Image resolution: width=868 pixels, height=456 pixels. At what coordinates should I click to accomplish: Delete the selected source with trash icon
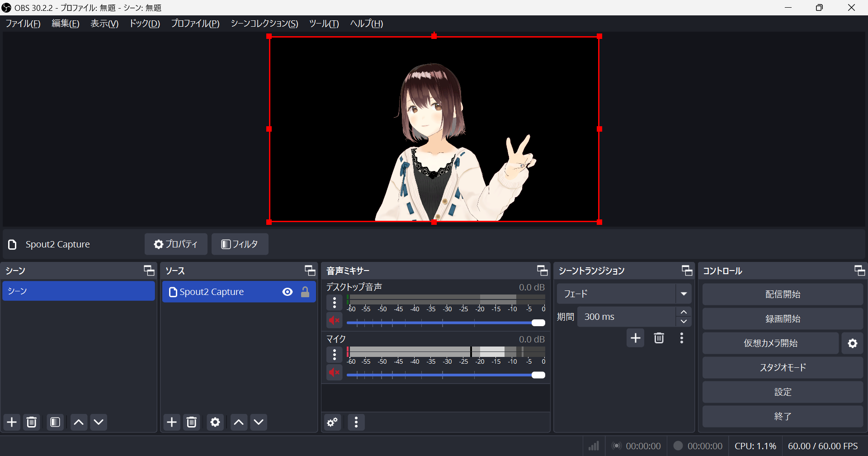coord(192,422)
